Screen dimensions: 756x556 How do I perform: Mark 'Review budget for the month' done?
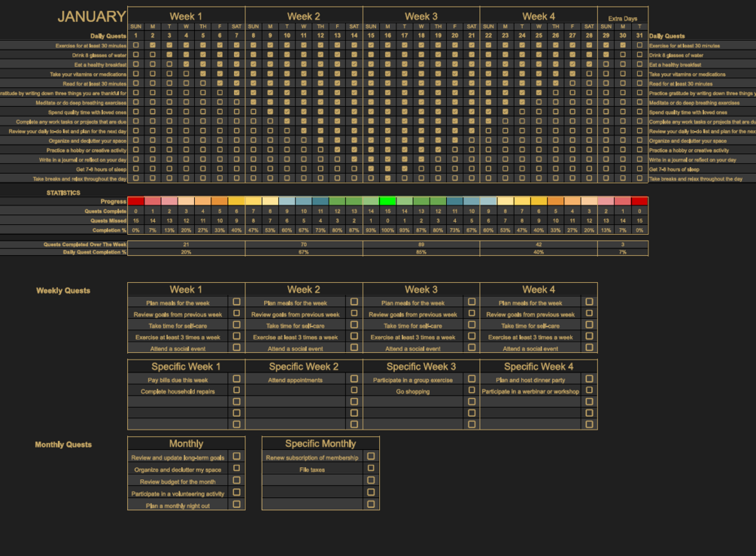tap(236, 480)
